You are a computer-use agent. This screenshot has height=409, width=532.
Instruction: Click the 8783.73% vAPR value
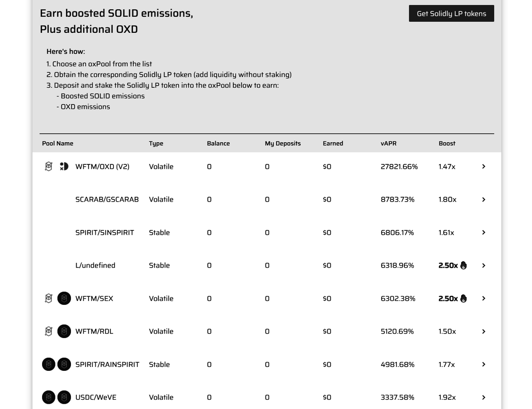(x=398, y=199)
